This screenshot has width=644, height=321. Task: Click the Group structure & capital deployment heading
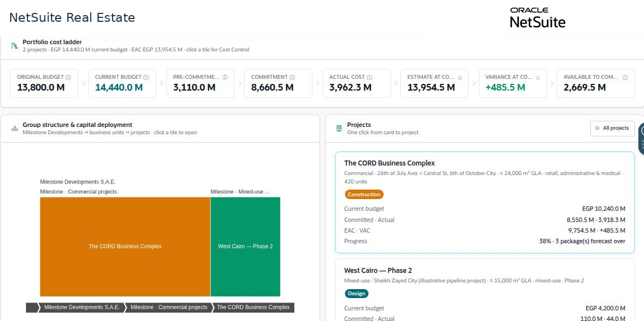[x=77, y=125]
